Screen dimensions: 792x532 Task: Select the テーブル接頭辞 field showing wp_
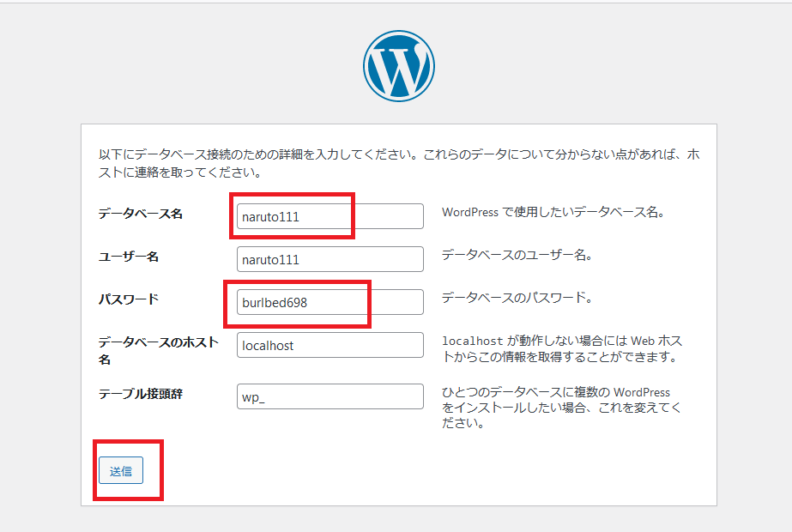point(329,396)
